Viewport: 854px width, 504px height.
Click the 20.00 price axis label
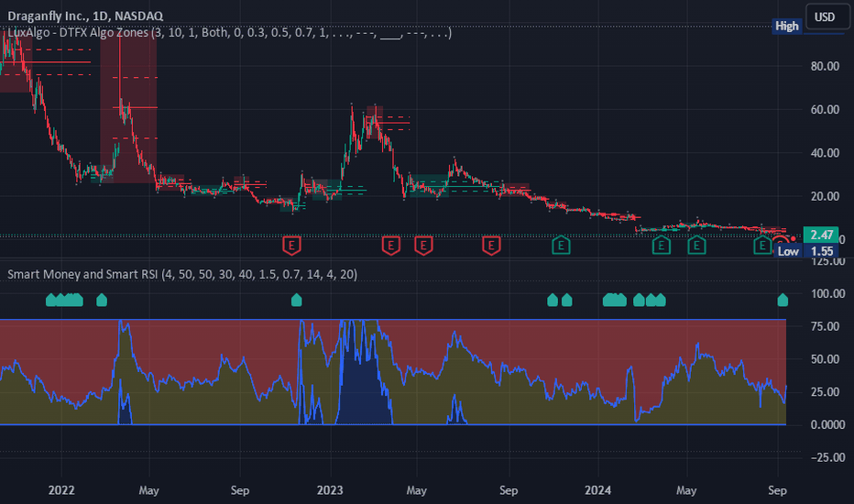pos(825,196)
